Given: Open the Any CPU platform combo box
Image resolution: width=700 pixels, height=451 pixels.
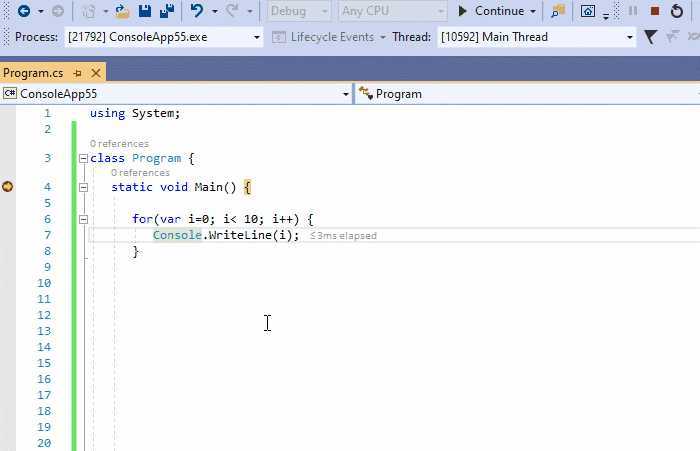Looking at the screenshot, I should click(393, 11).
